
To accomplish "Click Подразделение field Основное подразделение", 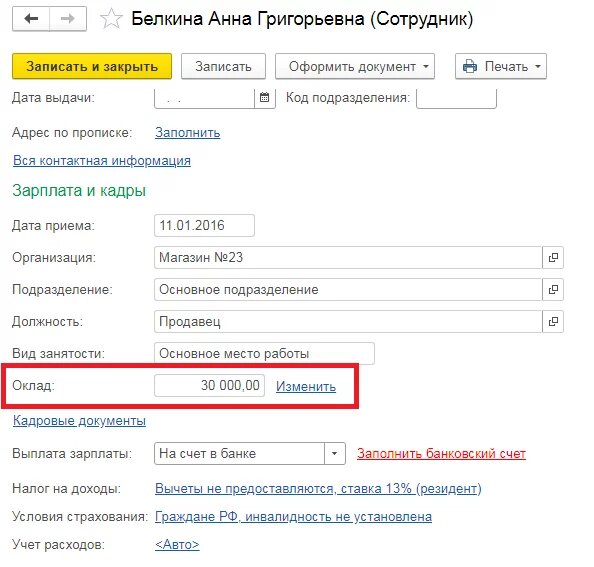I will [349, 290].
